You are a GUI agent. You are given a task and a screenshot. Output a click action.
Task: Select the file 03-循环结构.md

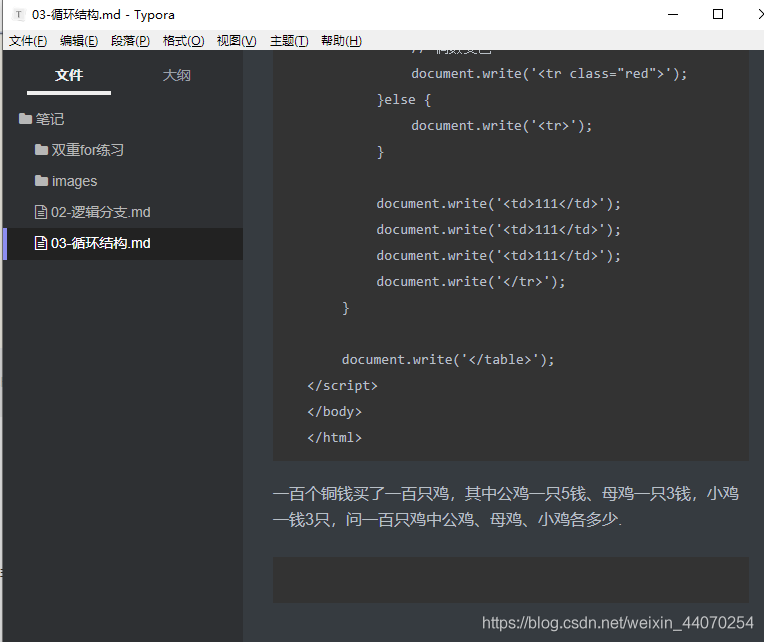pyautogui.click(x=101, y=243)
